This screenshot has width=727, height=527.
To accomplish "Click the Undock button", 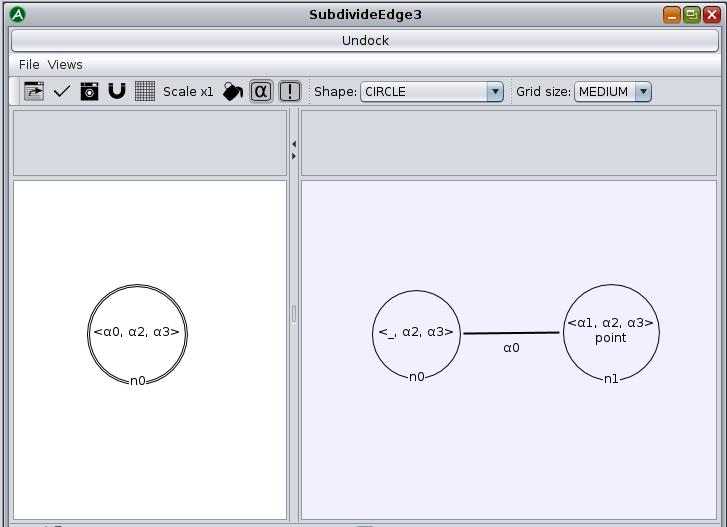I will 365,41.
